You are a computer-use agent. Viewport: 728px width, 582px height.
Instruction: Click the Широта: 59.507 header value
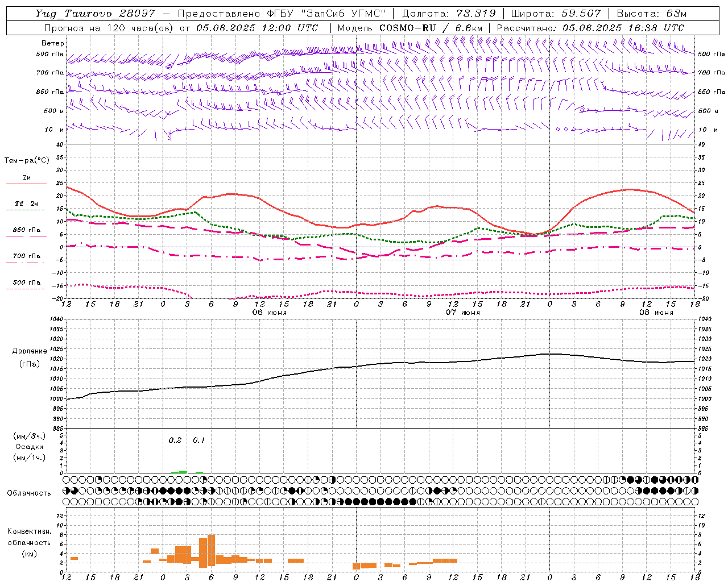556,14
